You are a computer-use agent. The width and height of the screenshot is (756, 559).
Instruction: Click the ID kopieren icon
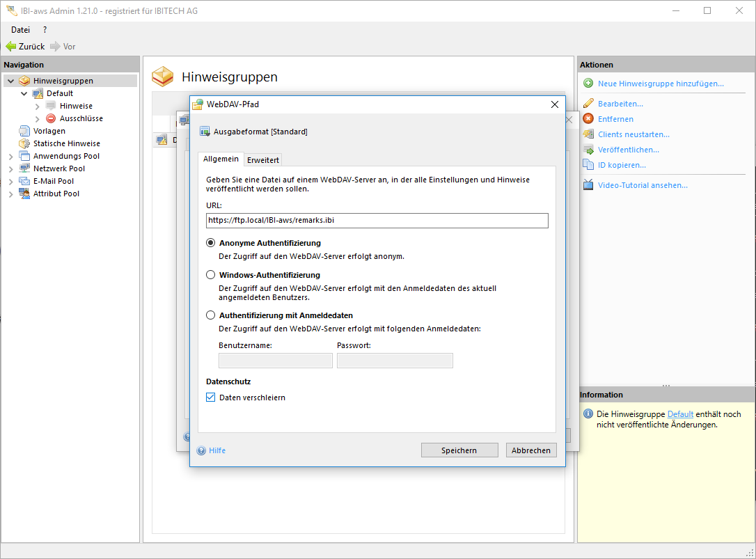click(588, 165)
